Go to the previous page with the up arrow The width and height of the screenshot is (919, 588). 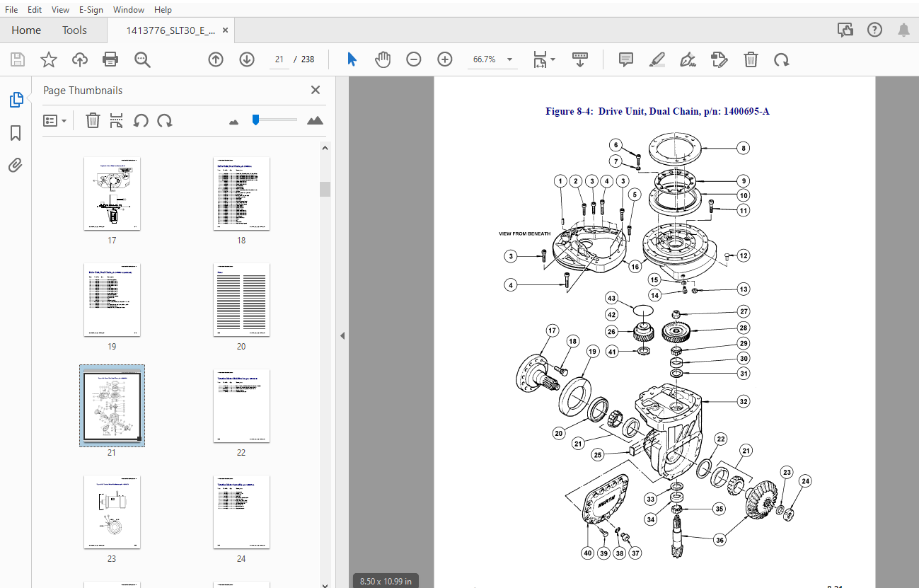tap(216, 59)
